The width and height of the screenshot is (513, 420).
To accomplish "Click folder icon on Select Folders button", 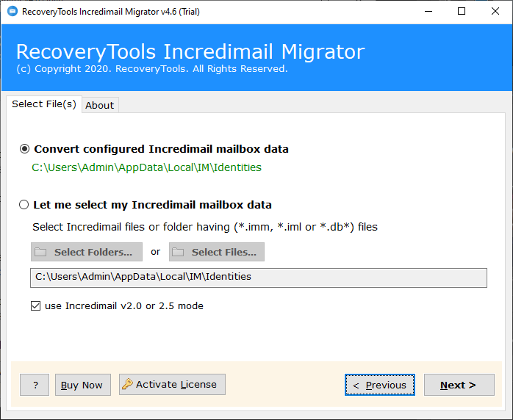I will (40, 252).
